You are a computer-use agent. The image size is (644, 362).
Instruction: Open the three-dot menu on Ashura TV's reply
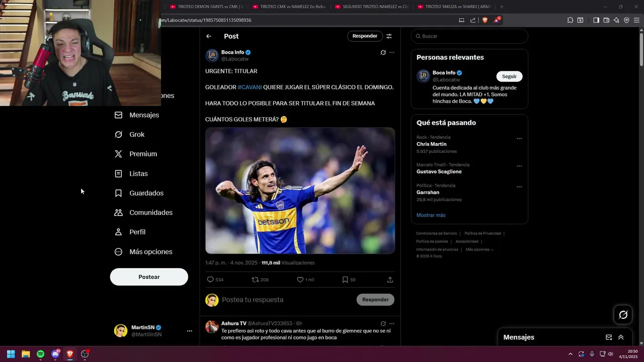(392, 323)
